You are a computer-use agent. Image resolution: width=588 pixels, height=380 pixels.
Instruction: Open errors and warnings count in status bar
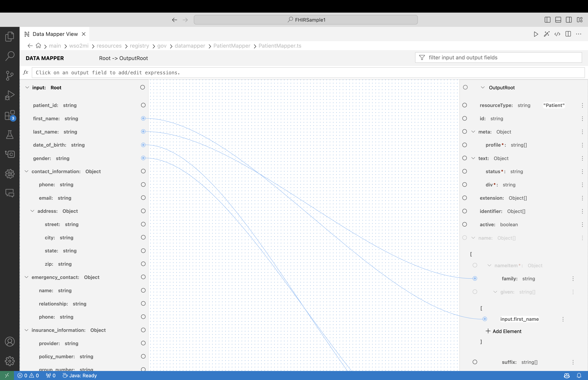click(28, 376)
